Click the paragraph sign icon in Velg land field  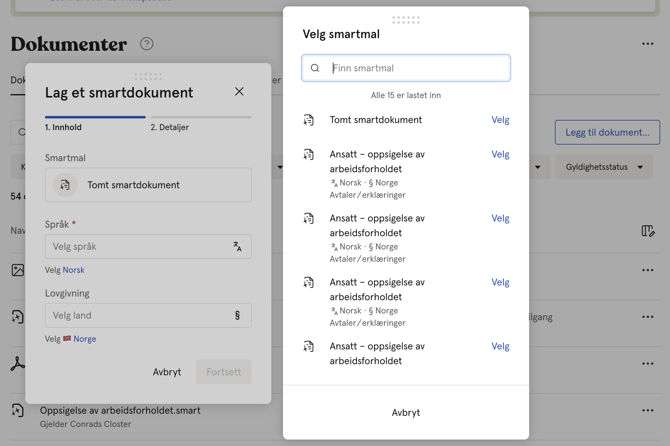(237, 315)
